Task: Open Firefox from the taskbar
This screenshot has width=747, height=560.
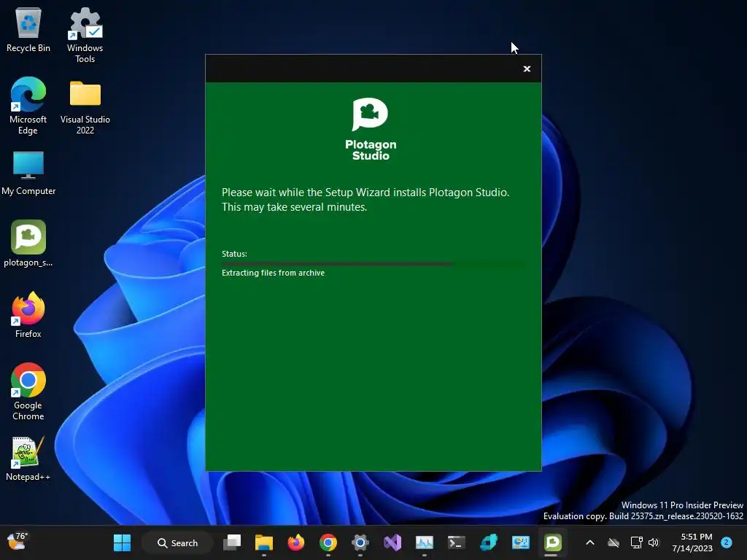Action: pos(296,542)
